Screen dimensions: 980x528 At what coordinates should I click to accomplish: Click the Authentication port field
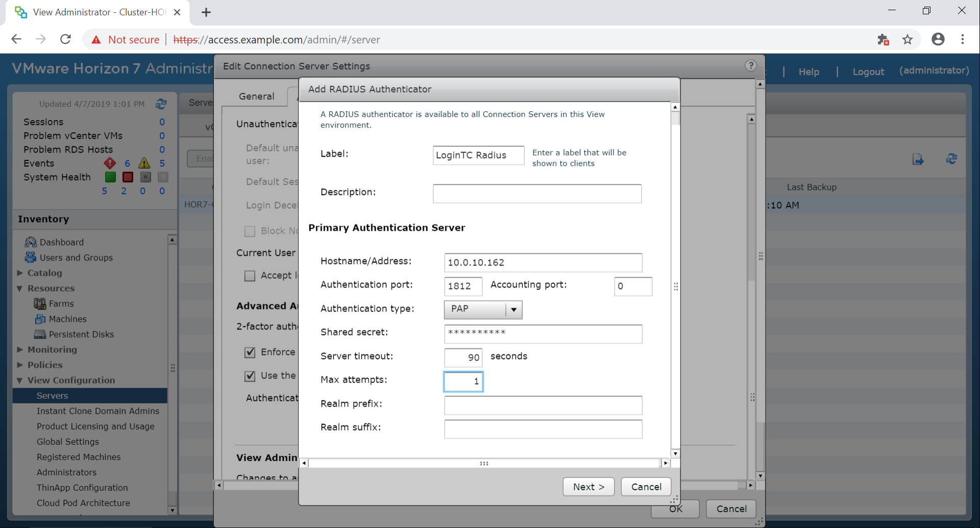463,286
